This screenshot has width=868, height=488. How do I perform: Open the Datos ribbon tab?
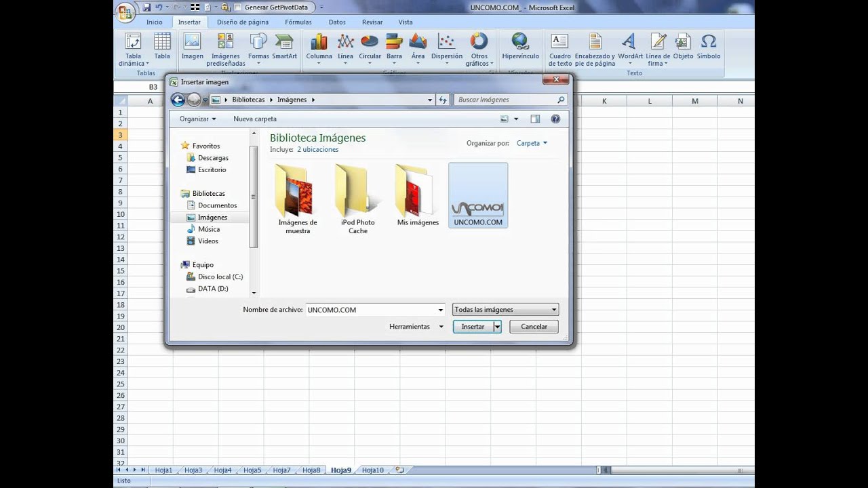click(x=337, y=22)
